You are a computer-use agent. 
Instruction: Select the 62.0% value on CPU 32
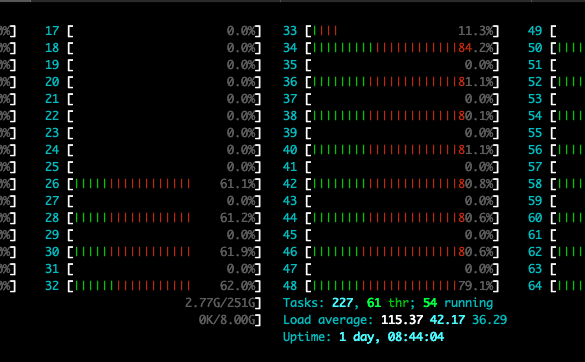point(237,286)
